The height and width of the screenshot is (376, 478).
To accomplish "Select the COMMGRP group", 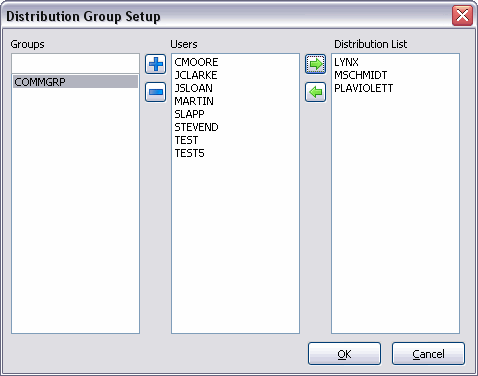I will point(75,82).
